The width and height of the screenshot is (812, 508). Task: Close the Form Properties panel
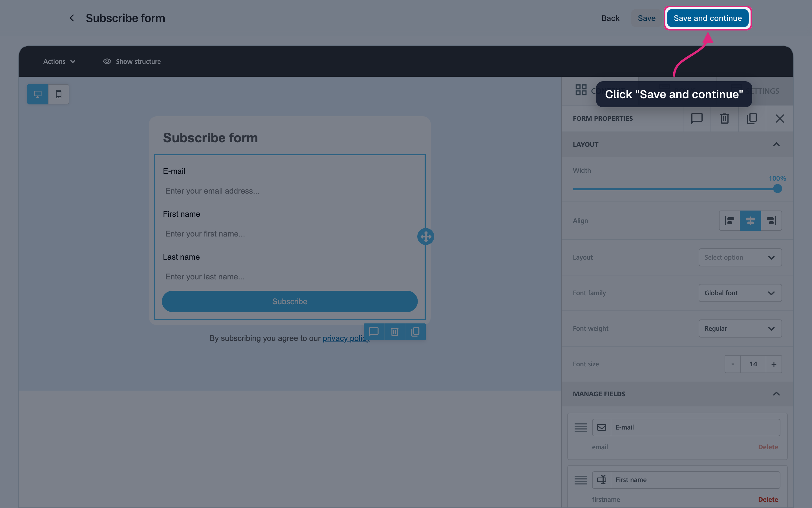coord(780,118)
